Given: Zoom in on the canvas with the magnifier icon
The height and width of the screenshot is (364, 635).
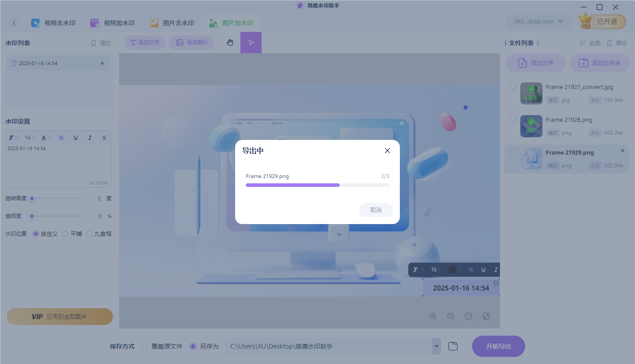Looking at the screenshot, I should [433, 316].
